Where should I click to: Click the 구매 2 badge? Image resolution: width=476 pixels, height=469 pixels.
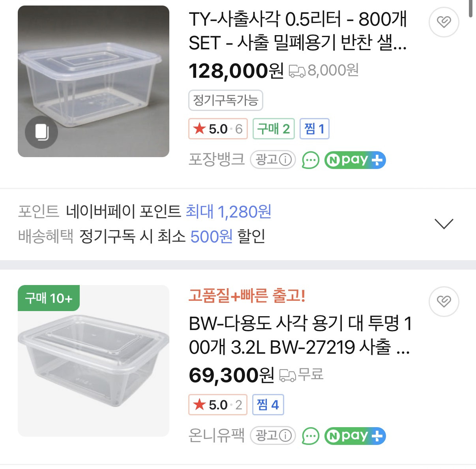click(274, 129)
